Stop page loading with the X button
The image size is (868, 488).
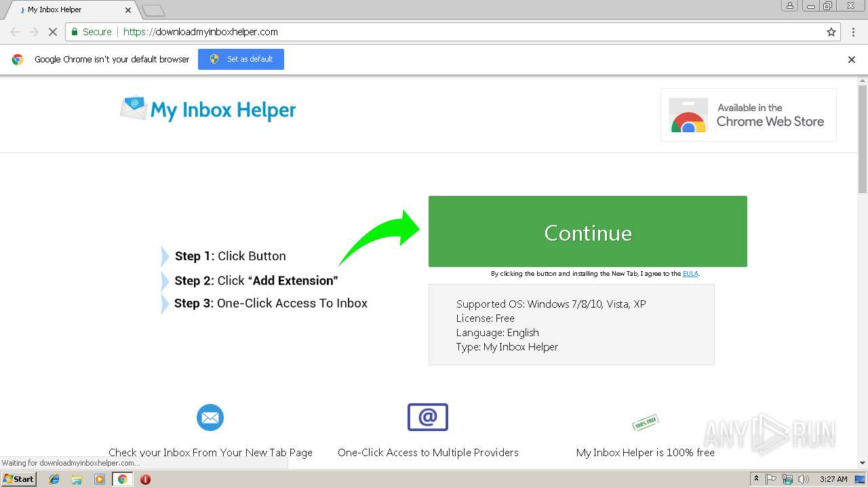coord(52,32)
